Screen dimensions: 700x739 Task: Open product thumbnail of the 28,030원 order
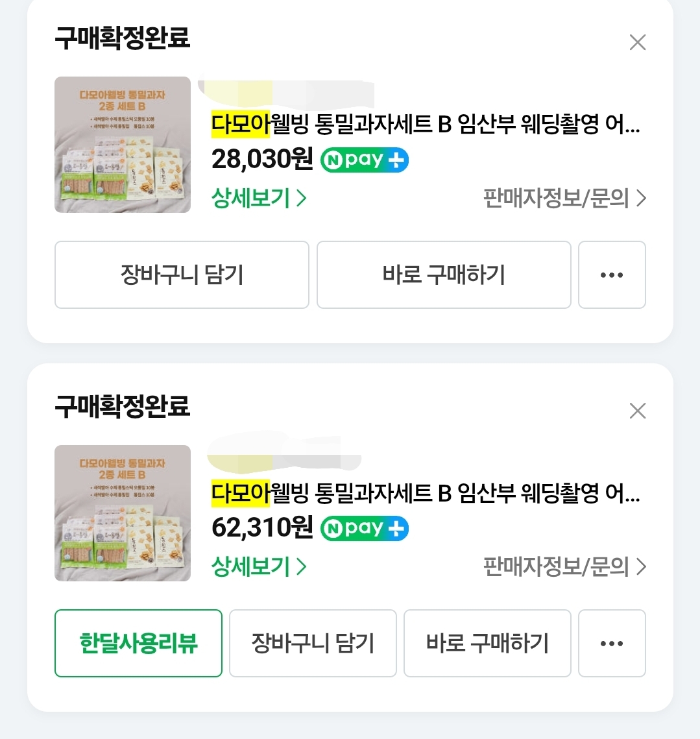coord(123,145)
